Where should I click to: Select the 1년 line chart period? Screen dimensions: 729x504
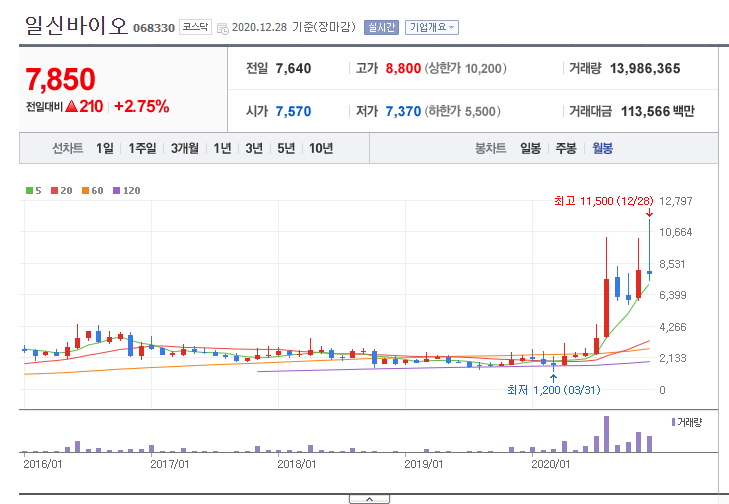click(x=222, y=148)
